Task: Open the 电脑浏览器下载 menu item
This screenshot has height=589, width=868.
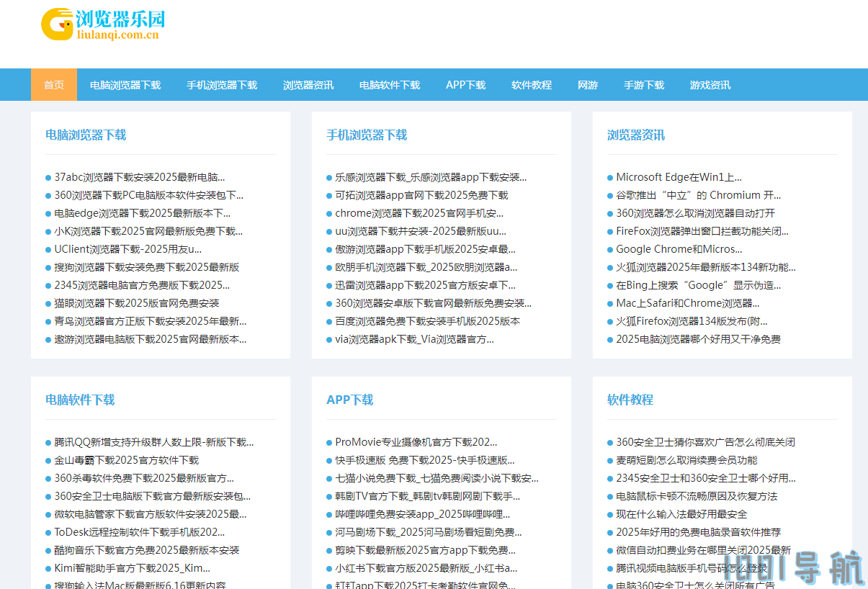Action: tap(125, 85)
